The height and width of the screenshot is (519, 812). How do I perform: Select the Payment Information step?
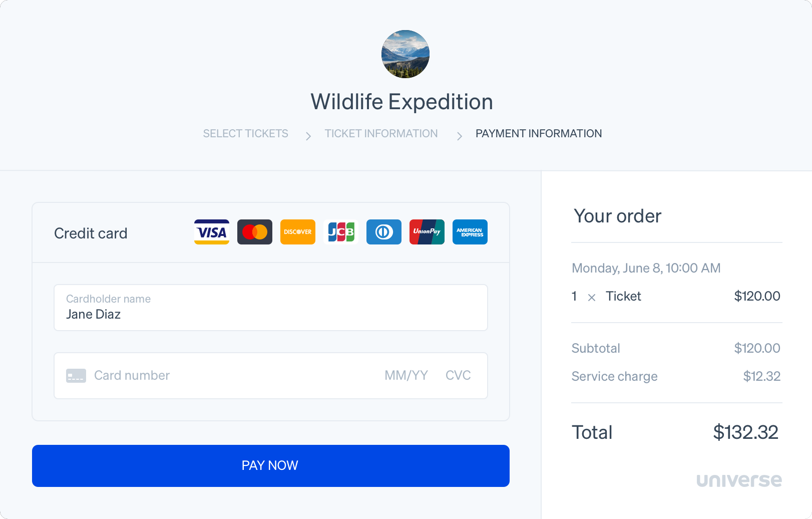click(x=539, y=134)
